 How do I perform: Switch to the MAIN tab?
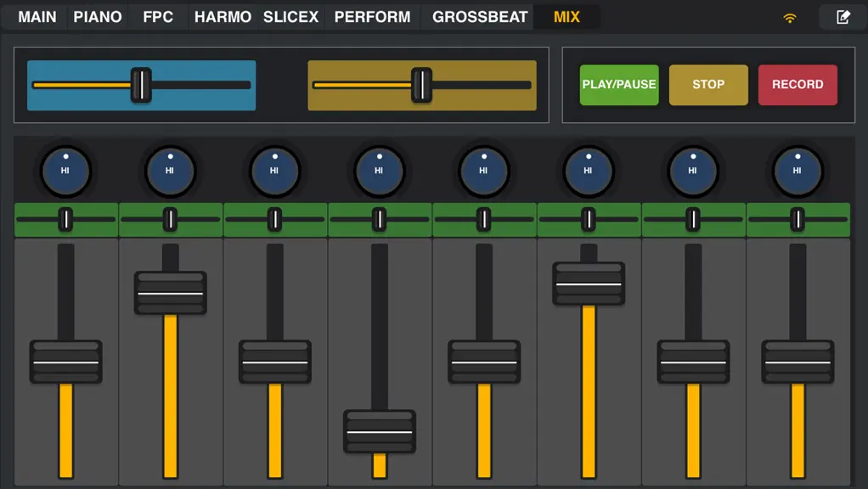pos(37,17)
